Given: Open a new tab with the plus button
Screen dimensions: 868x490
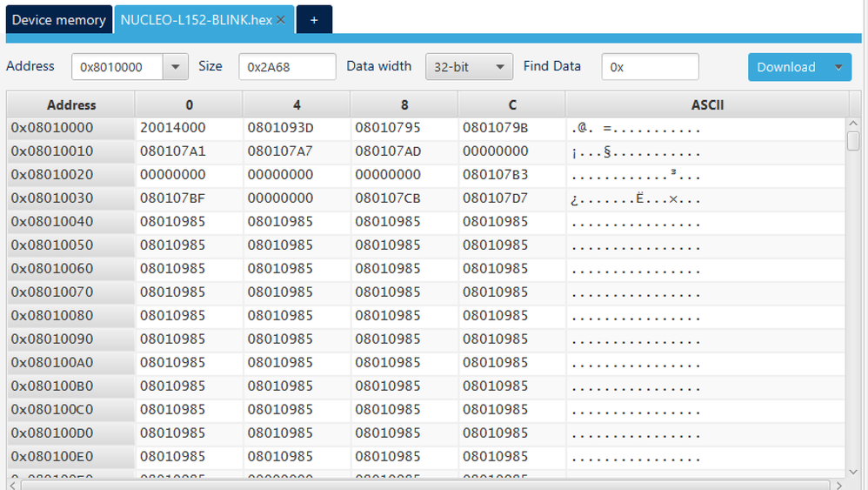Looking at the screenshot, I should point(314,20).
